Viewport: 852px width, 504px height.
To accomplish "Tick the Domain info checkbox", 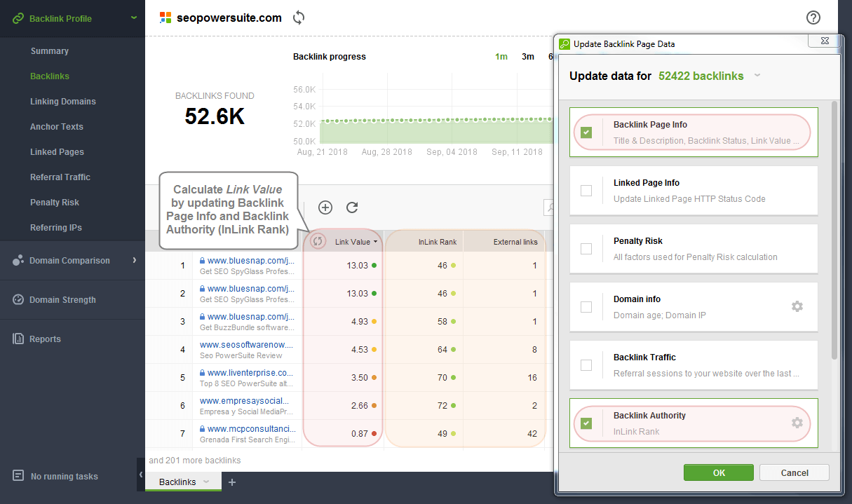I will tap(586, 307).
